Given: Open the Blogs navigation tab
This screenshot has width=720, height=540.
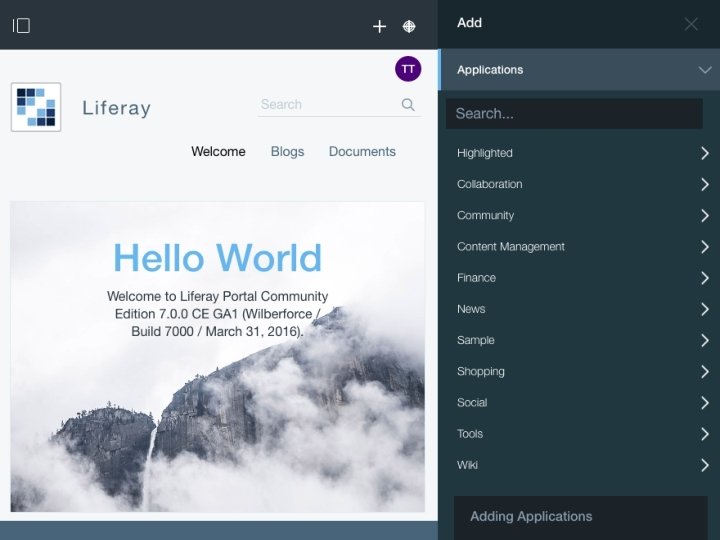Looking at the screenshot, I should (287, 152).
